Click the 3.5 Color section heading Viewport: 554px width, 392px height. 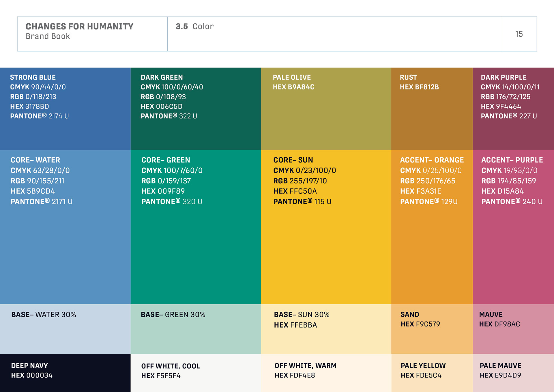[x=195, y=27]
